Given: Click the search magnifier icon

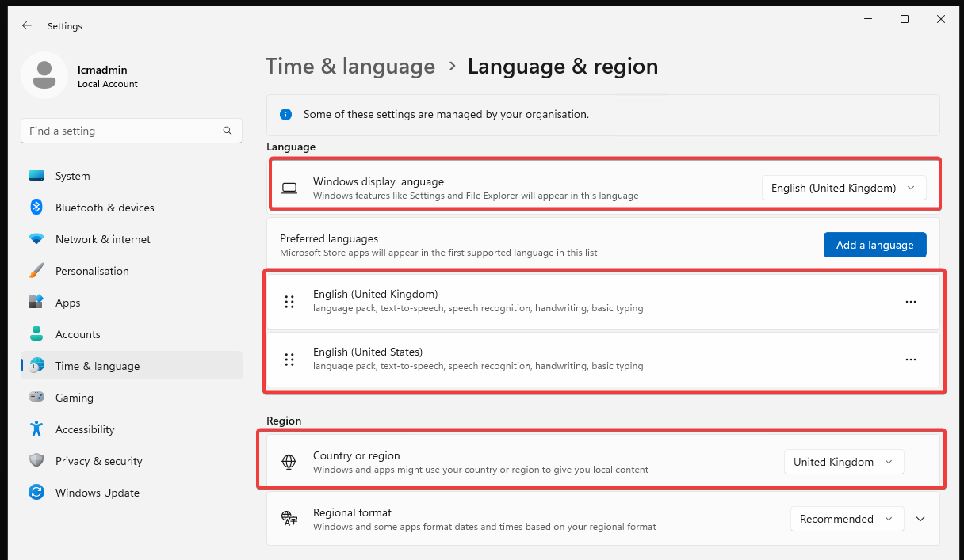Looking at the screenshot, I should click(228, 131).
